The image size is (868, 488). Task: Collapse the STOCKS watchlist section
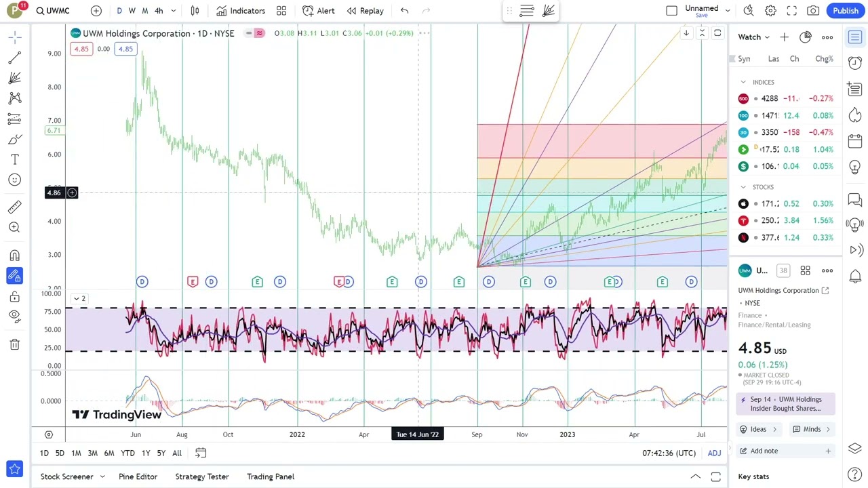pos(743,187)
